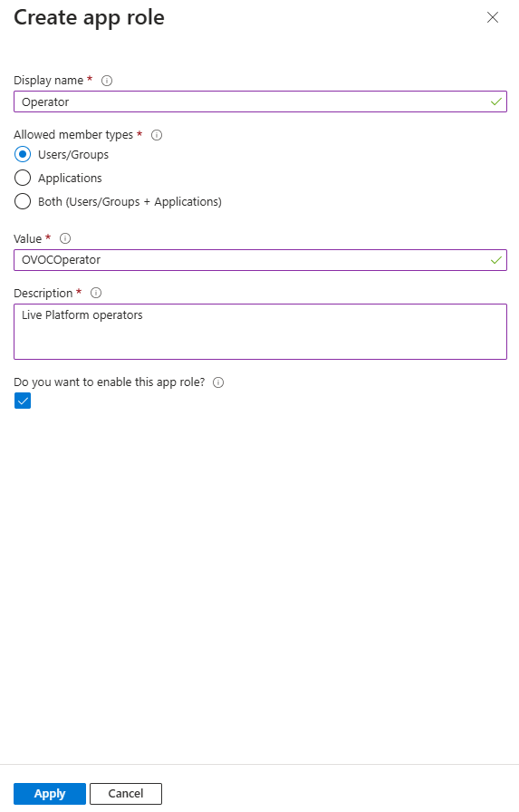Click the Allowed member types info icon

[x=157, y=135]
